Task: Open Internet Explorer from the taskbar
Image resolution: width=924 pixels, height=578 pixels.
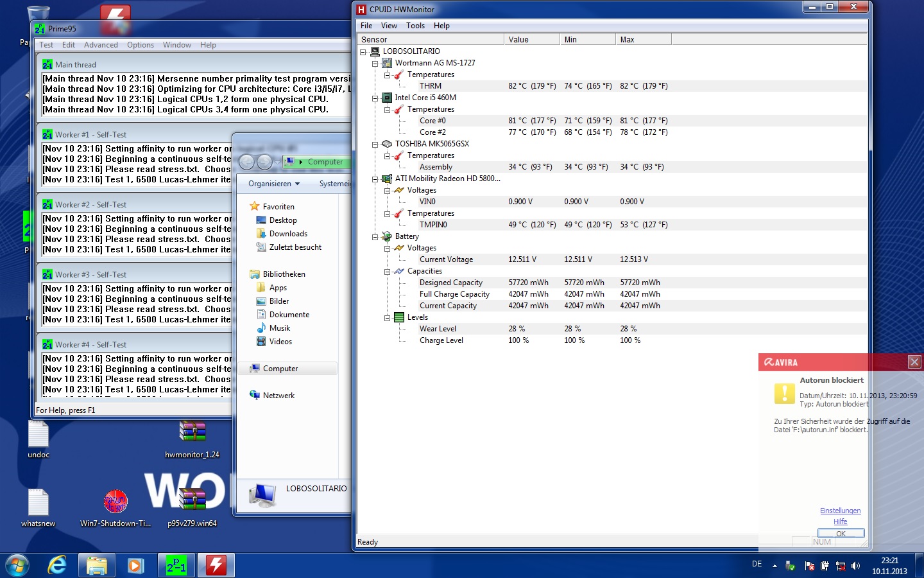Action: (x=57, y=565)
